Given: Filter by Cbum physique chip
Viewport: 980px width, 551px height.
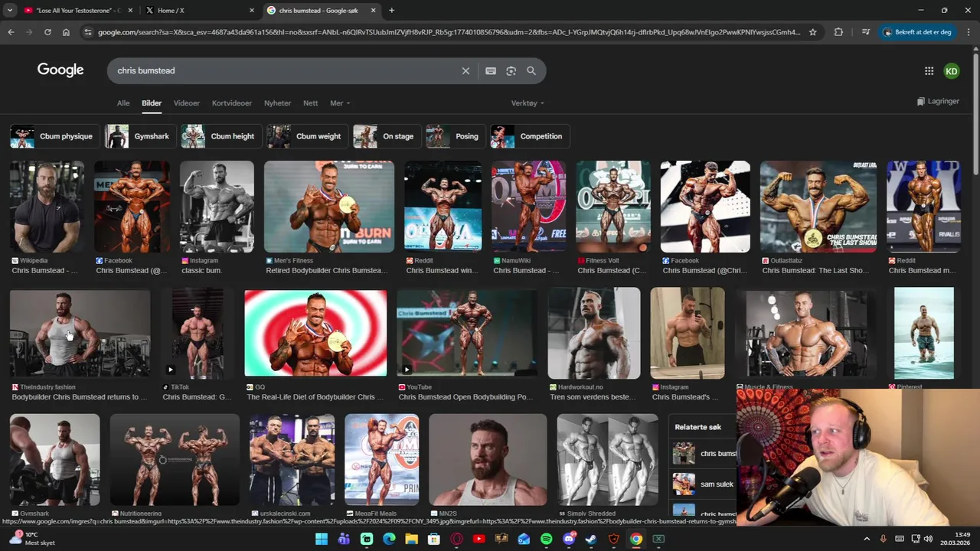Looking at the screenshot, I should 54,136.
